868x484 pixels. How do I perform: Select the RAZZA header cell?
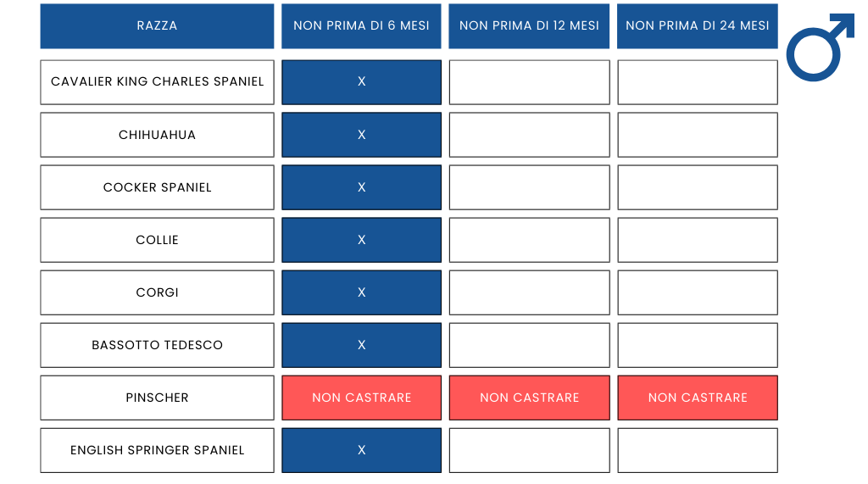pos(157,25)
